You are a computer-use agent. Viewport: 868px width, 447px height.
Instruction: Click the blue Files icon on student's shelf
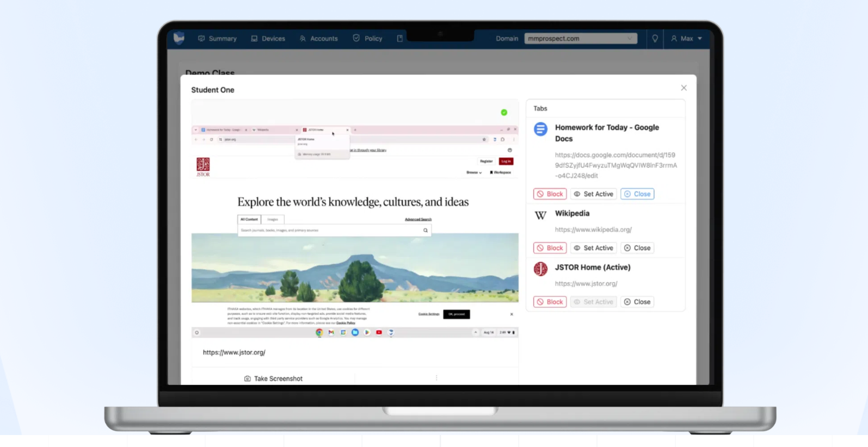pos(355,333)
